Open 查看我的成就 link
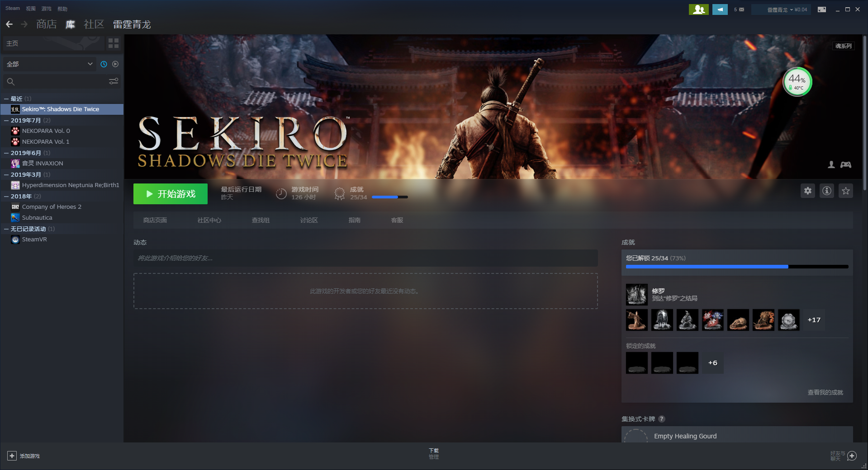The height and width of the screenshot is (470, 868). 825,392
